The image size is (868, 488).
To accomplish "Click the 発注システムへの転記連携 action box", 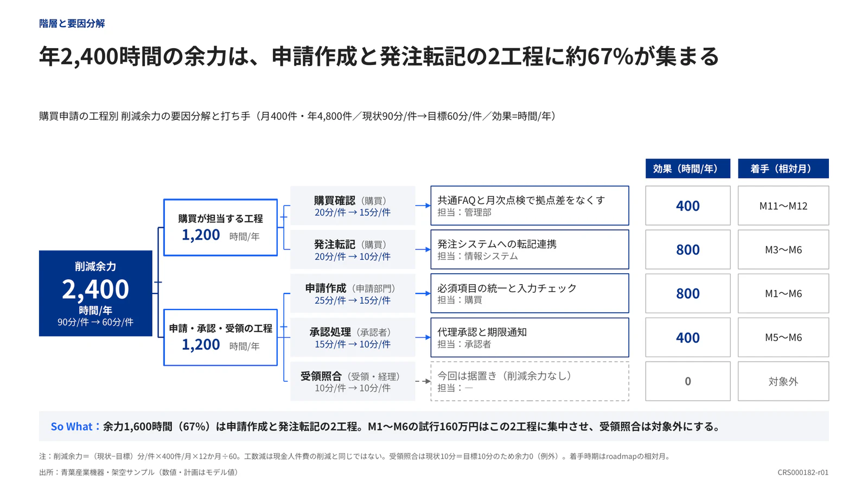I will coord(529,249).
